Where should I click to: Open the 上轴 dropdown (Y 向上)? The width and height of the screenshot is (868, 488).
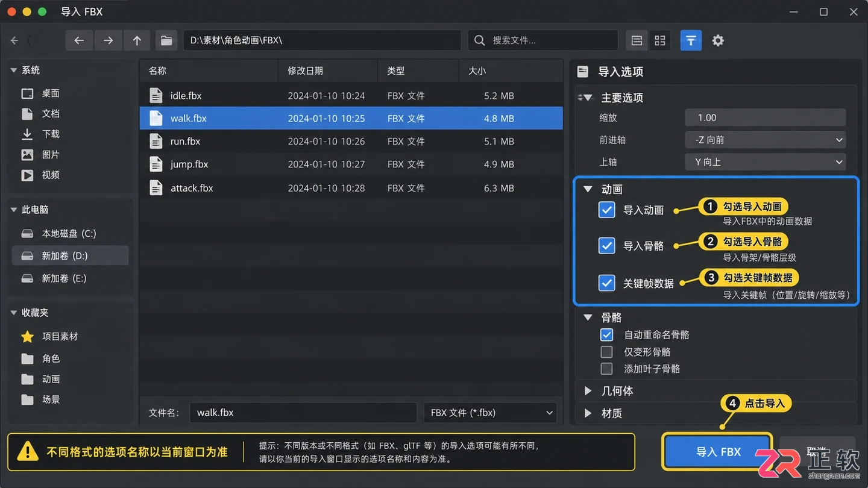pos(765,162)
